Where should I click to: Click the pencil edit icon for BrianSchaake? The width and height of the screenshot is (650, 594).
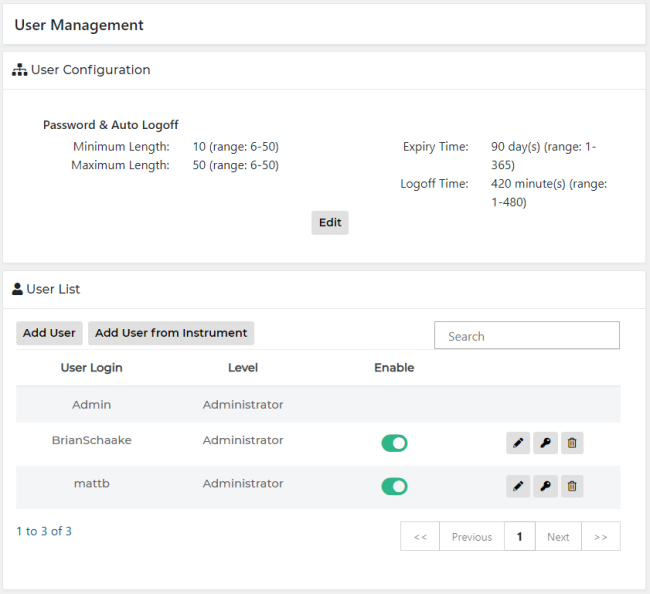point(518,443)
